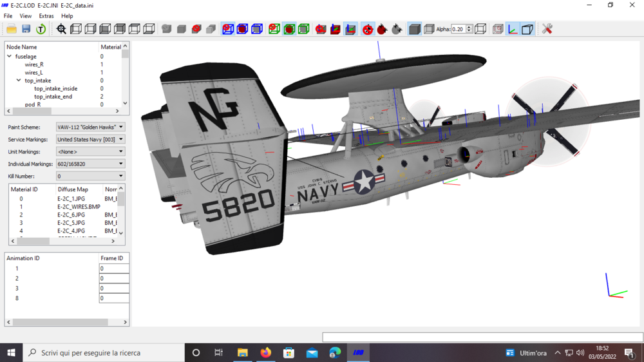Click the red cube with axes icon
This screenshot has width=644, height=362.
336,29
